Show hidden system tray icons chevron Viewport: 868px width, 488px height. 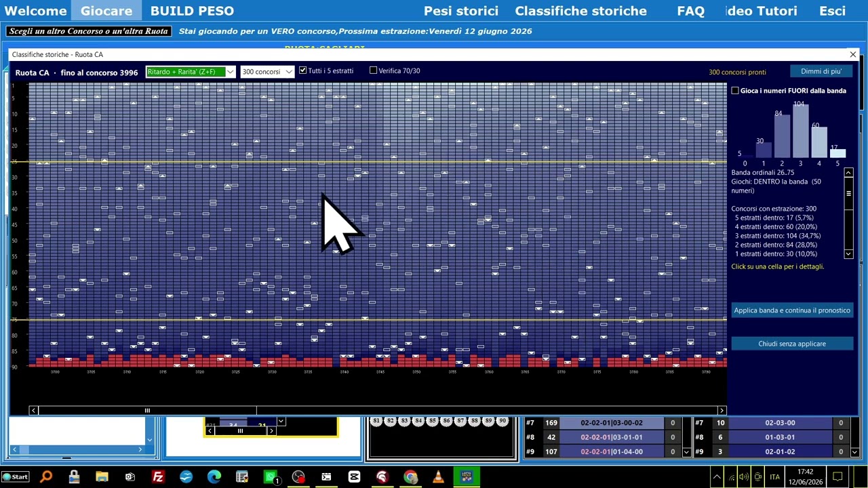pos(717,476)
